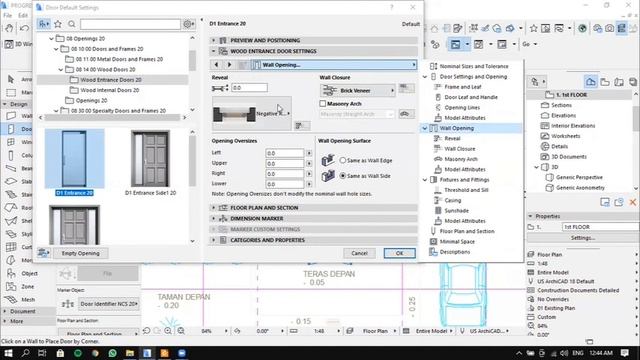Choose Frame and Leaf in page list

point(462,87)
